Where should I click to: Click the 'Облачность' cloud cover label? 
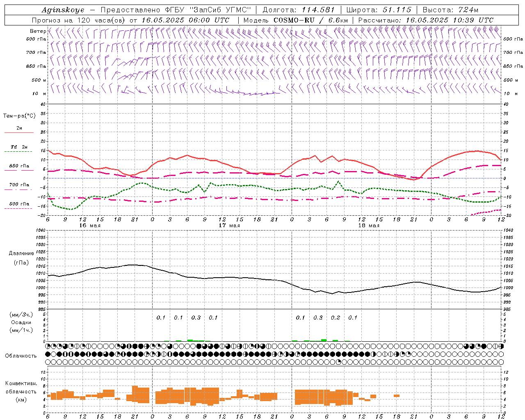(x=21, y=356)
